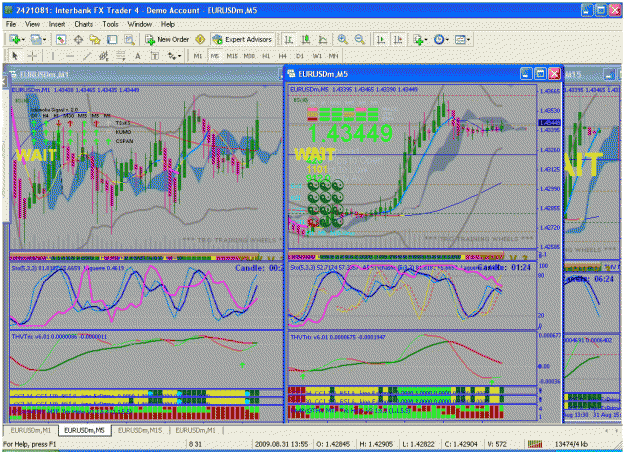Click the Templates icon
The height and width of the screenshot is (452, 625).
tap(460, 39)
